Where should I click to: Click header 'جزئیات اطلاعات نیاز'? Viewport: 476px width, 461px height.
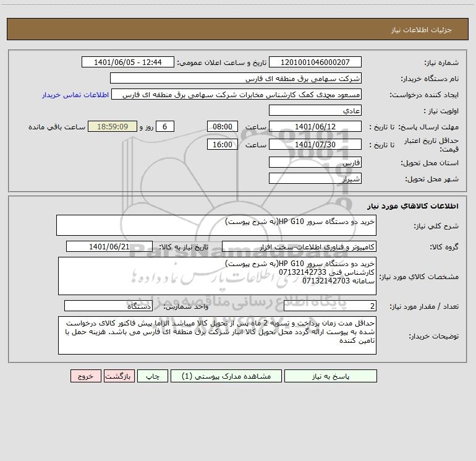(x=422, y=30)
